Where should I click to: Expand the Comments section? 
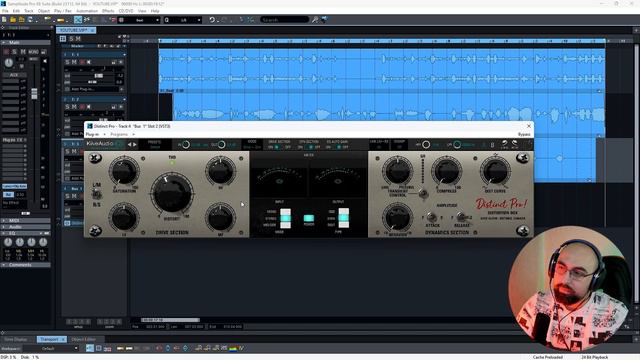point(3,265)
